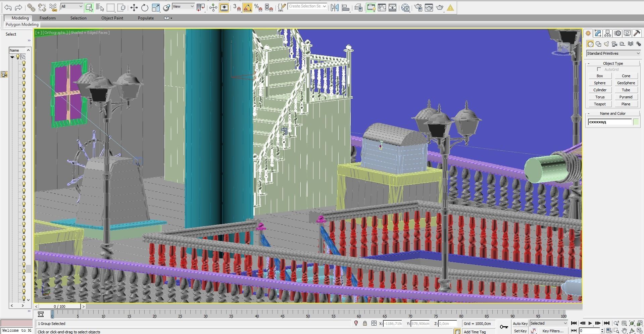
Task: Collapse the Object Type rollout
Action: 589,63
